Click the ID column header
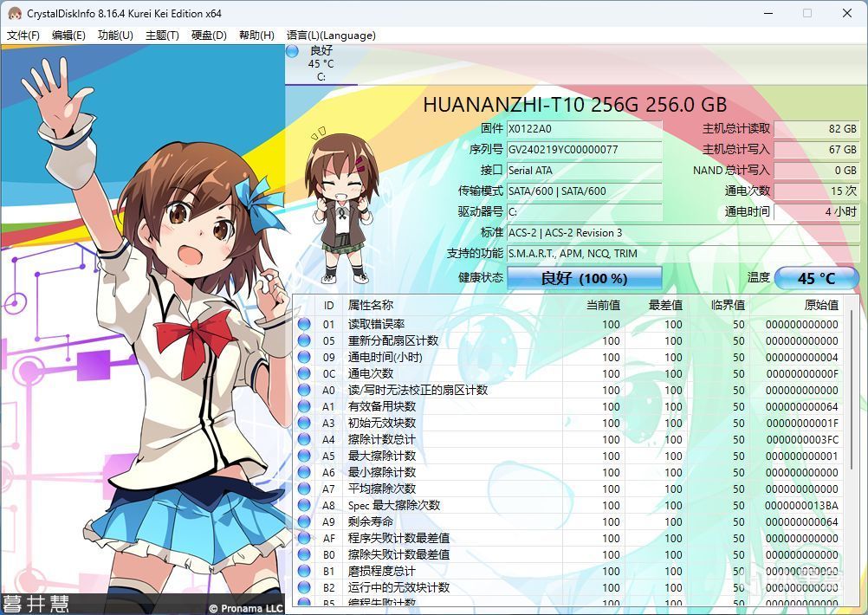Screen dimensions: 868x615 [x=329, y=305]
